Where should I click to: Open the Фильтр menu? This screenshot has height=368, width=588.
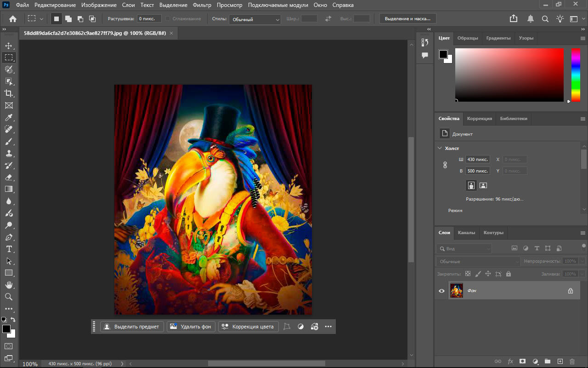[202, 5]
